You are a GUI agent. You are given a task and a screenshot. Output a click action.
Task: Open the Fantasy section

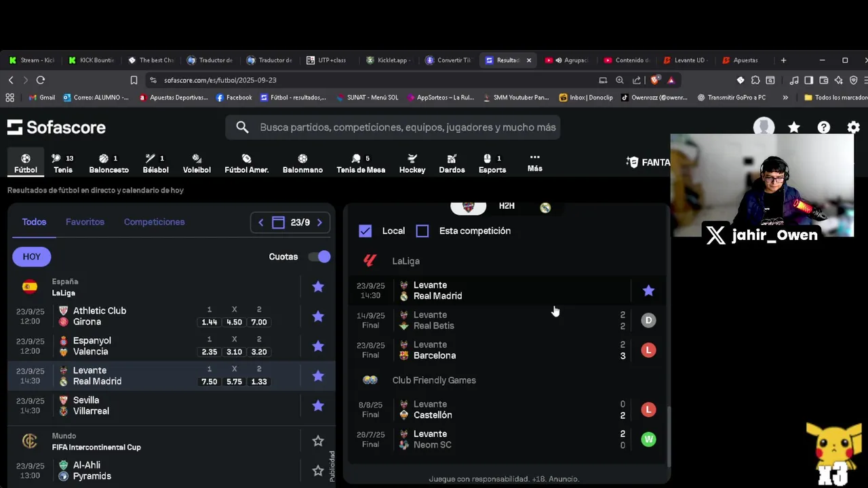click(x=648, y=163)
